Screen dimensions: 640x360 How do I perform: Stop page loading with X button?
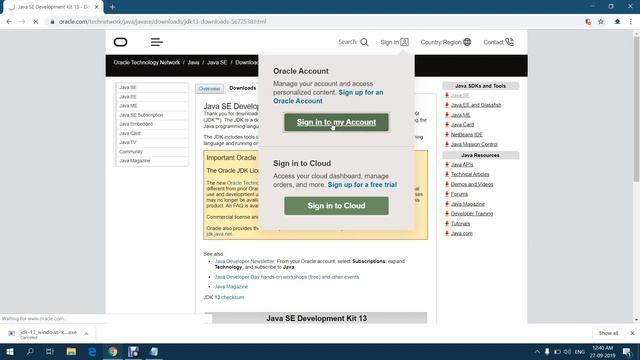coord(36,22)
